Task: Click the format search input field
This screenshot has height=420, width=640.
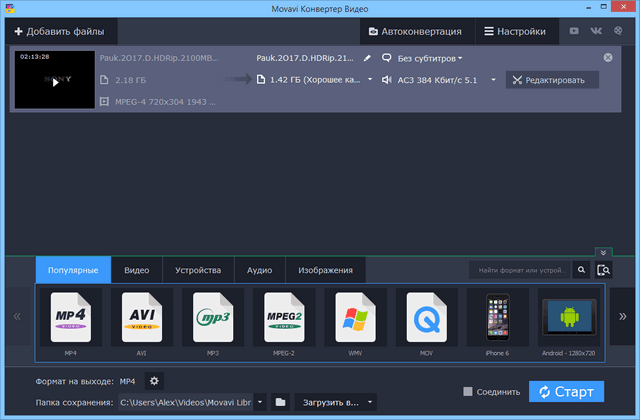Action: point(520,270)
